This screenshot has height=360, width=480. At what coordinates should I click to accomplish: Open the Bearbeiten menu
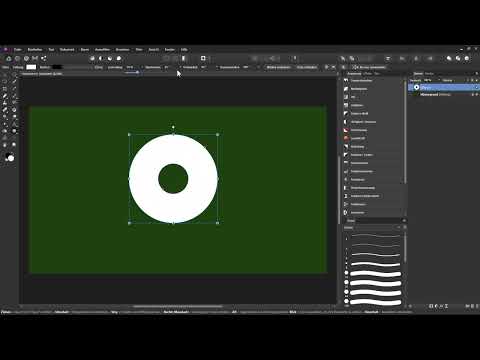click(35, 50)
